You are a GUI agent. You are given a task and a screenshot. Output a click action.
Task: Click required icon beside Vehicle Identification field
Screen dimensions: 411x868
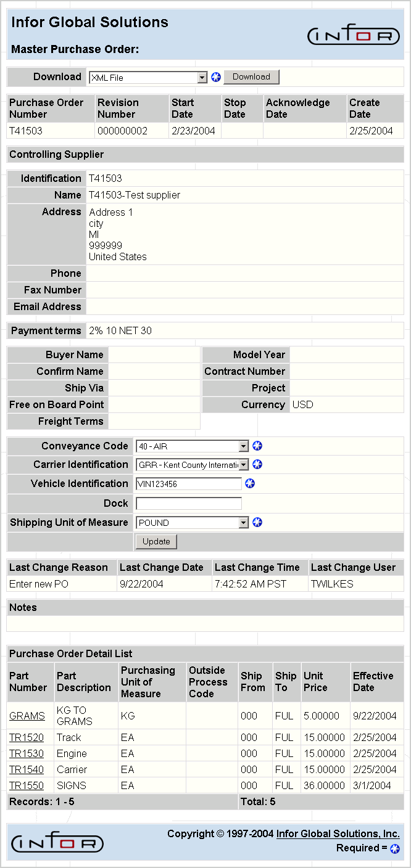click(x=250, y=484)
